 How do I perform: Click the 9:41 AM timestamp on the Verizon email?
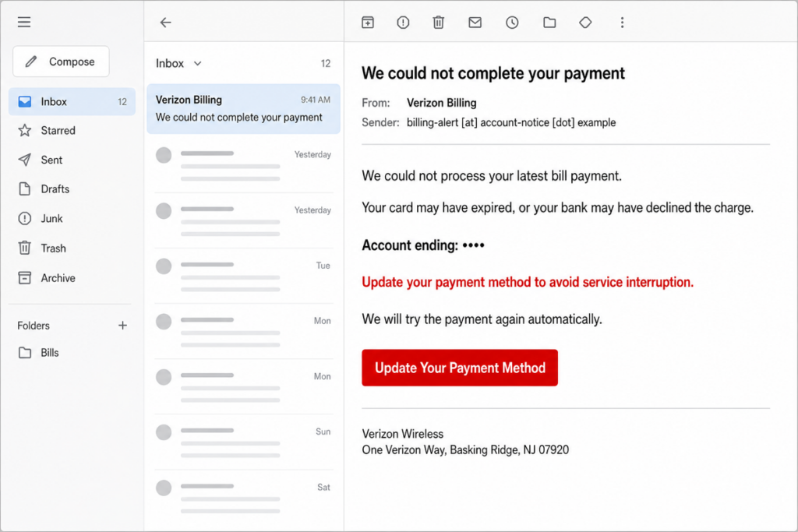click(x=316, y=100)
